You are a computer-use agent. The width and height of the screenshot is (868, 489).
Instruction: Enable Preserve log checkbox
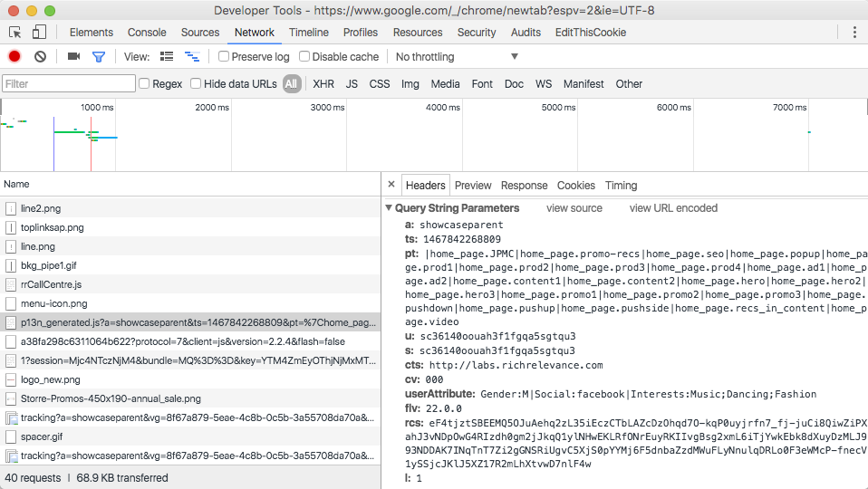click(224, 56)
